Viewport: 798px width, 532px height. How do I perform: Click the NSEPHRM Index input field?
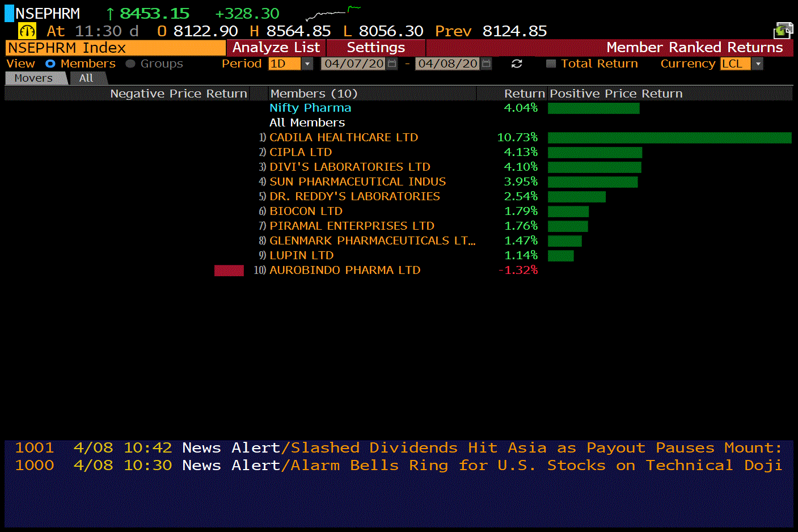coord(115,48)
